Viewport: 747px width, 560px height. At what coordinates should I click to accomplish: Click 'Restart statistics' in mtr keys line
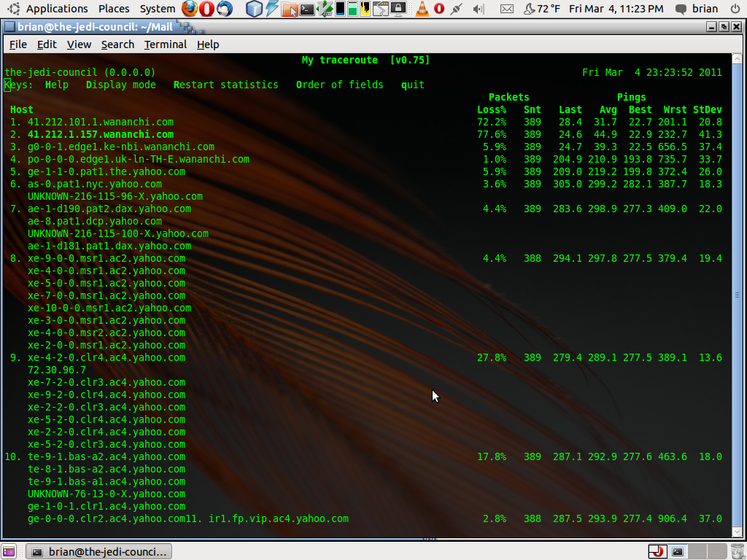point(226,85)
